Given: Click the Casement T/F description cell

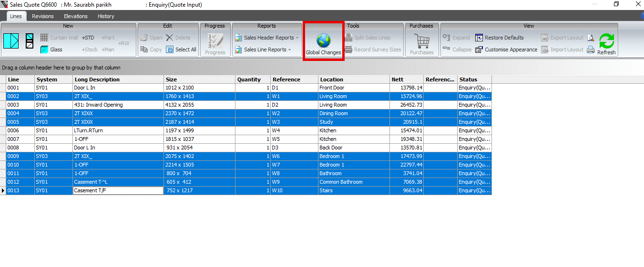Looking at the screenshot, I should (118, 190).
